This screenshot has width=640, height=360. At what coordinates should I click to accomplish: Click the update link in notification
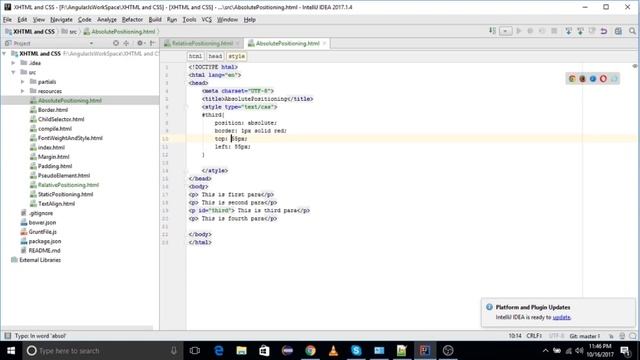561,317
